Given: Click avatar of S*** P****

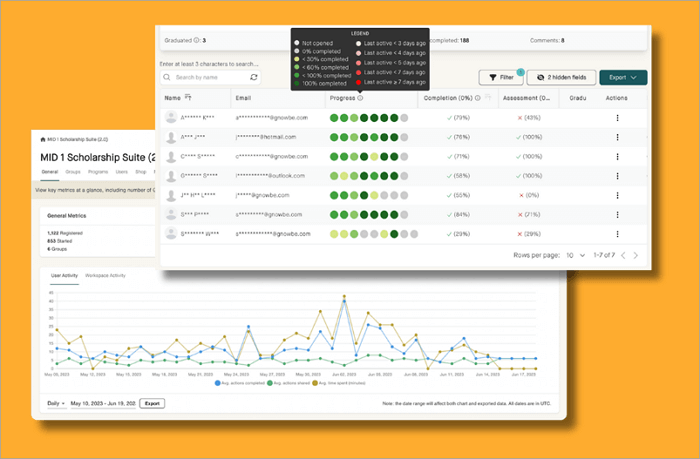Looking at the screenshot, I should click(x=171, y=214).
